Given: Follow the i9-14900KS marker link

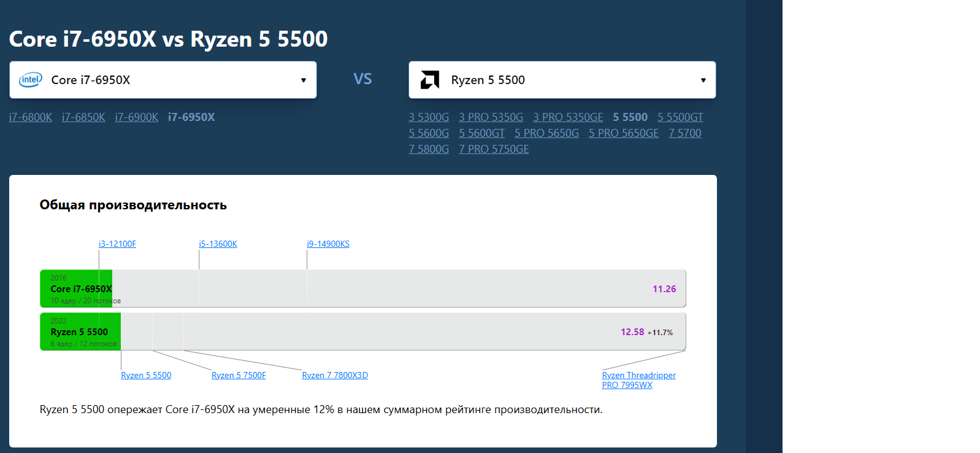Looking at the screenshot, I should (x=328, y=244).
